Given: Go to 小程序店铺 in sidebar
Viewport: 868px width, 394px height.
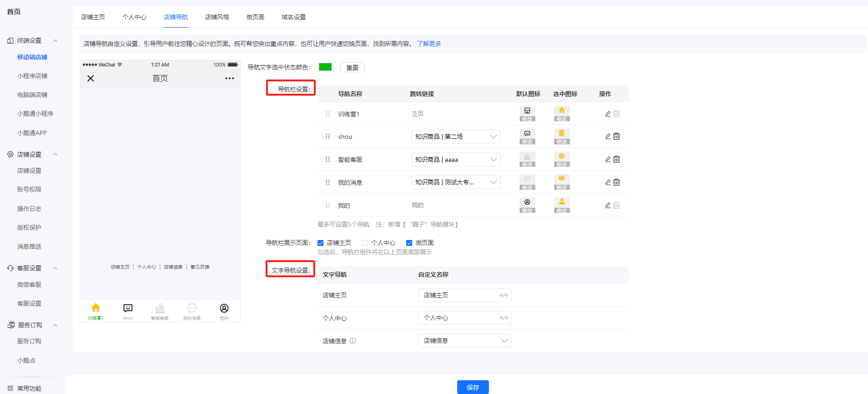Looking at the screenshot, I should [x=32, y=76].
